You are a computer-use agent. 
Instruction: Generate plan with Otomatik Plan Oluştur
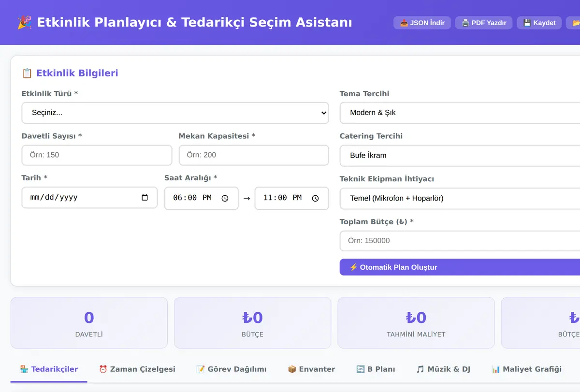coord(460,267)
